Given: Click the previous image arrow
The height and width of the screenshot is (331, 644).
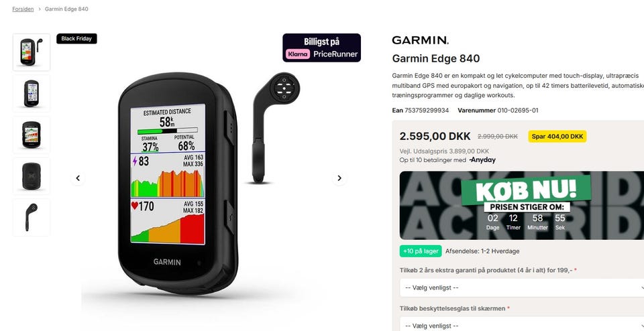Looking at the screenshot, I should (x=78, y=178).
